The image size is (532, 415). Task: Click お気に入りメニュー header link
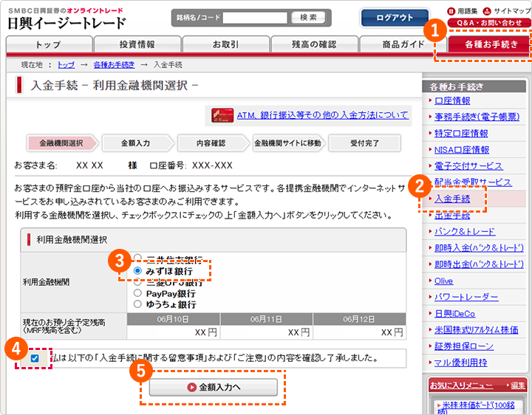tap(461, 385)
